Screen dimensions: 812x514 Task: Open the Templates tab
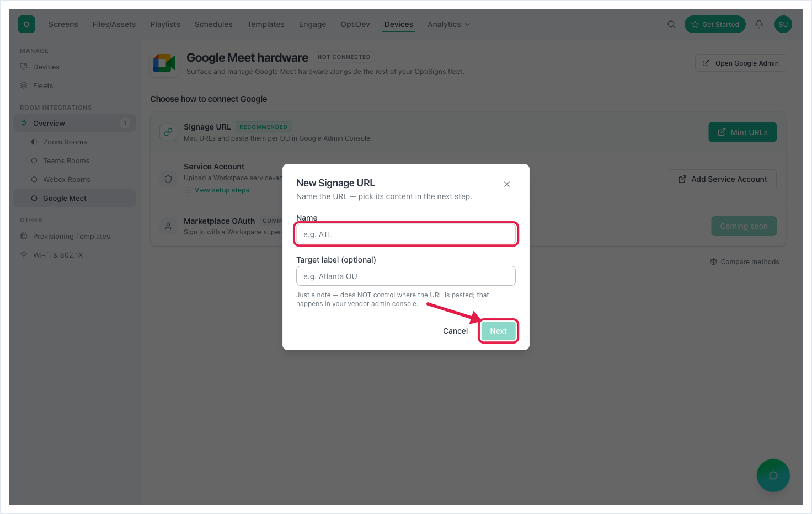click(266, 24)
